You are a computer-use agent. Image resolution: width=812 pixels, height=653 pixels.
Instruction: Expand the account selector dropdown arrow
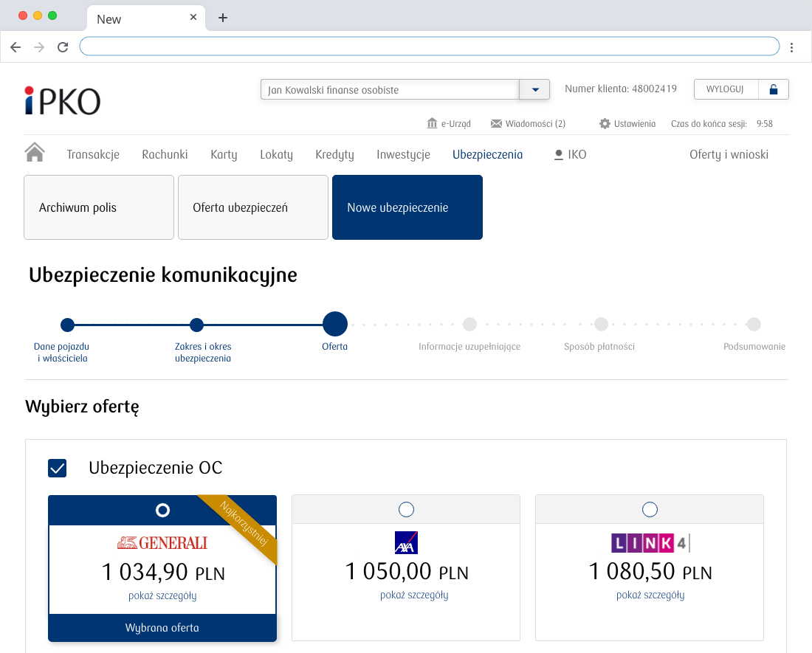[x=534, y=89]
